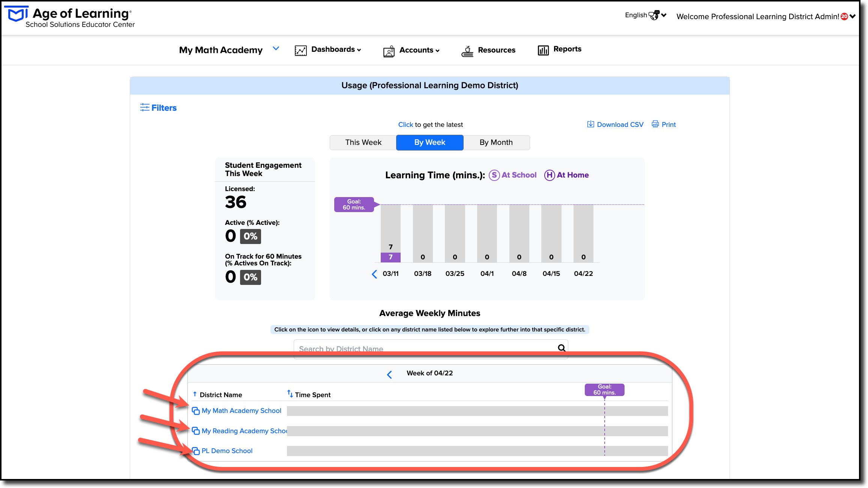The image size is (868, 488).
Task: Click the At Home H circle icon
Action: [x=550, y=175]
